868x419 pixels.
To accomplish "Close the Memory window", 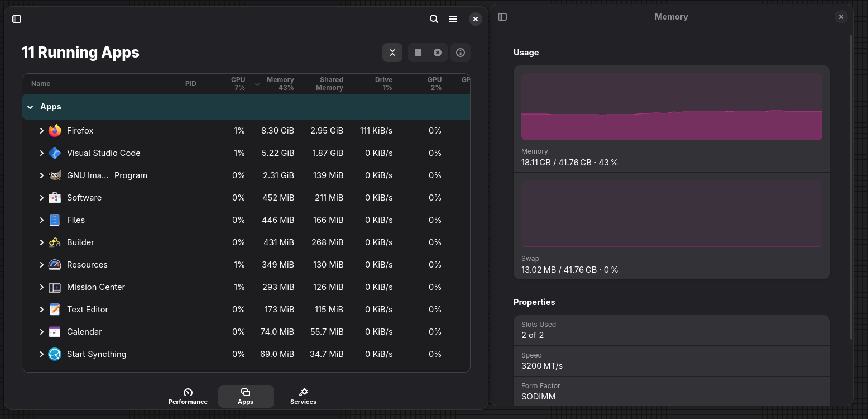I will [x=841, y=17].
